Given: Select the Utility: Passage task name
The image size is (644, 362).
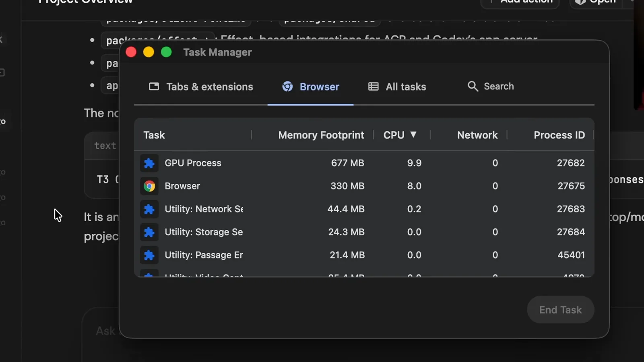Looking at the screenshot, I should (x=204, y=255).
